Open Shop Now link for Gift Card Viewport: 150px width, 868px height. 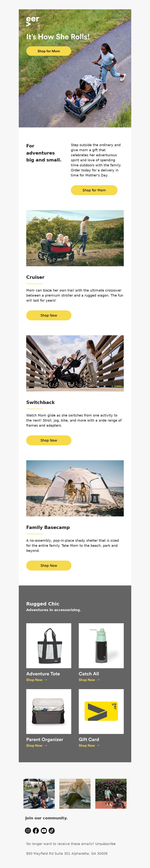(89, 745)
